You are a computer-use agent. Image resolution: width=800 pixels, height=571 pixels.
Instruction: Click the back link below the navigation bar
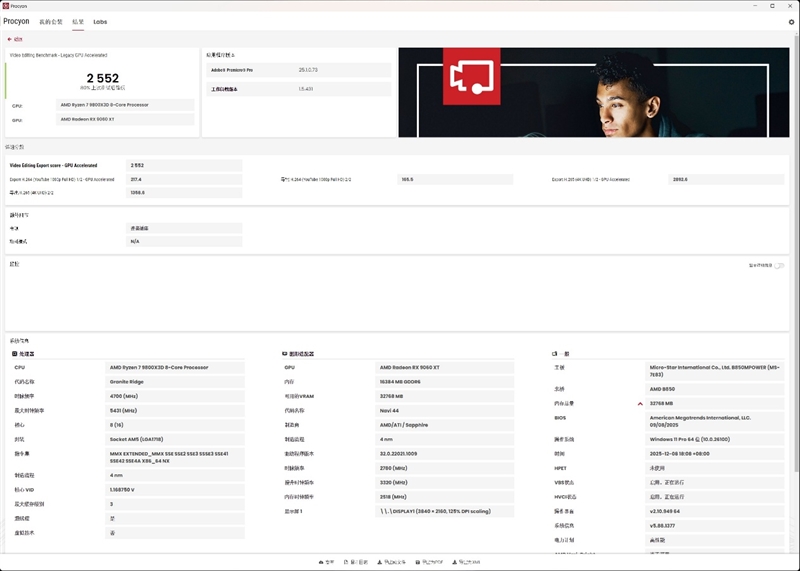(15, 39)
